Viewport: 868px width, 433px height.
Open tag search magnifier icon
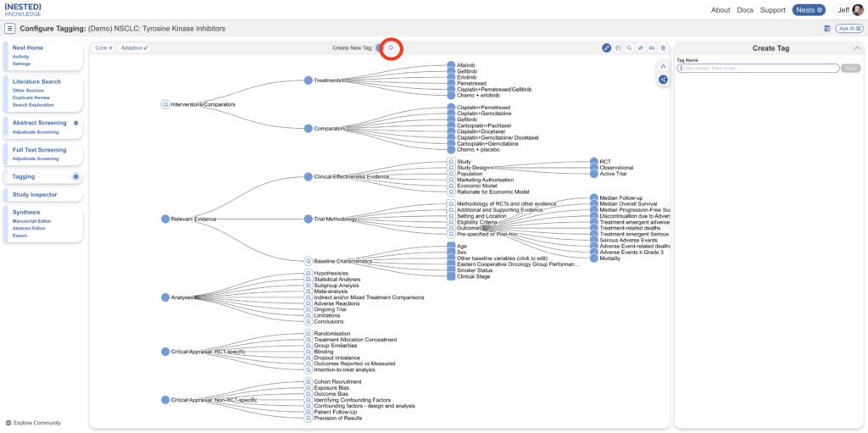tap(629, 47)
